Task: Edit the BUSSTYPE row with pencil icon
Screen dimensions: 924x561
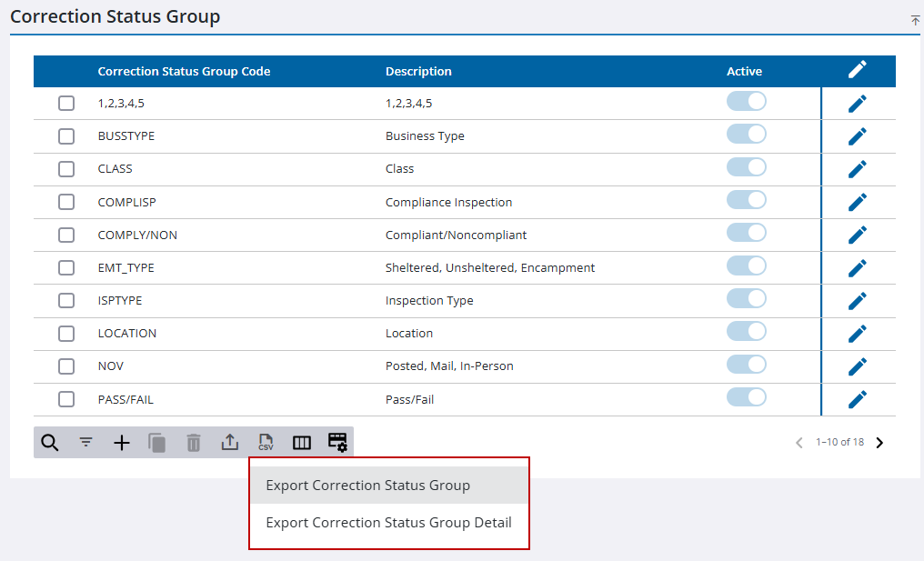Action: point(857,136)
